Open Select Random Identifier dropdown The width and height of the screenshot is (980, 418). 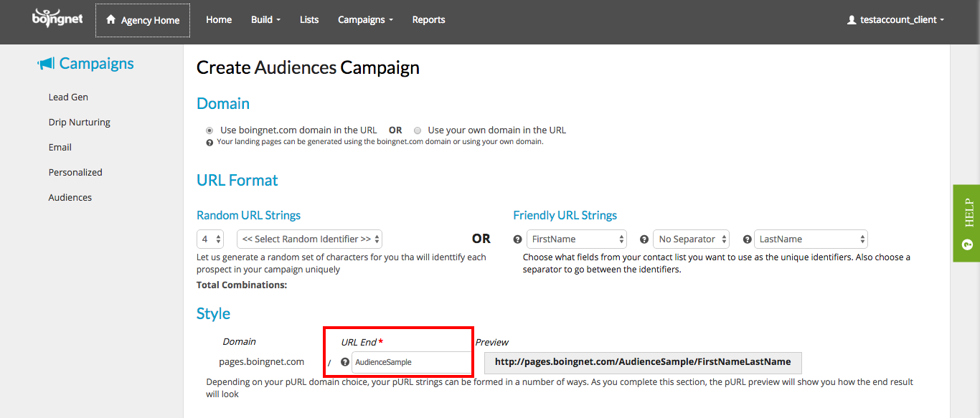pos(309,239)
